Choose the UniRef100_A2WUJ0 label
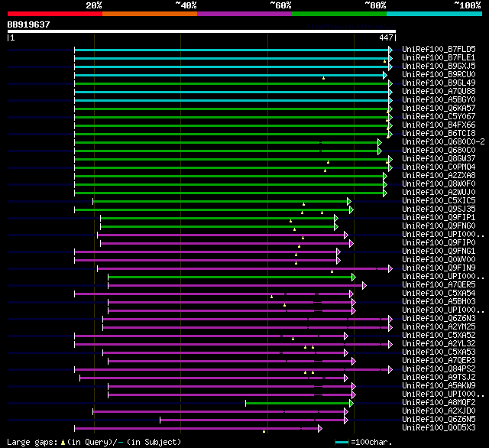The height and width of the screenshot is (448, 489). pyautogui.click(x=439, y=193)
